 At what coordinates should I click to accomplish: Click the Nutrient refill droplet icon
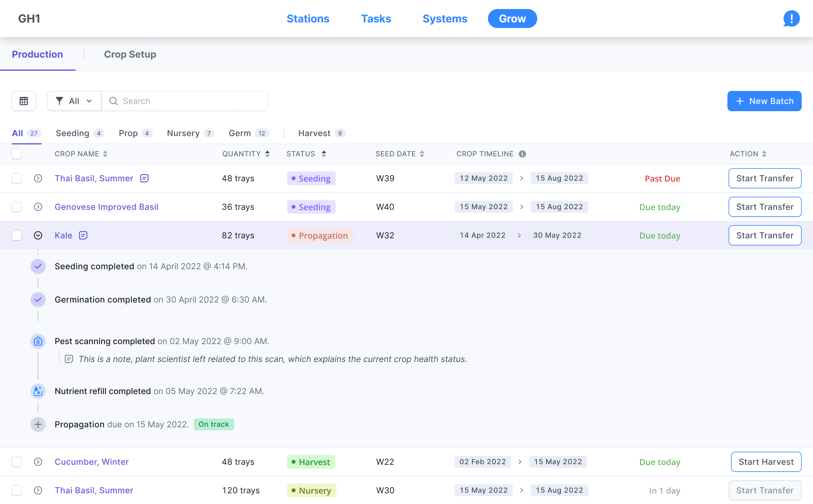pyautogui.click(x=38, y=391)
